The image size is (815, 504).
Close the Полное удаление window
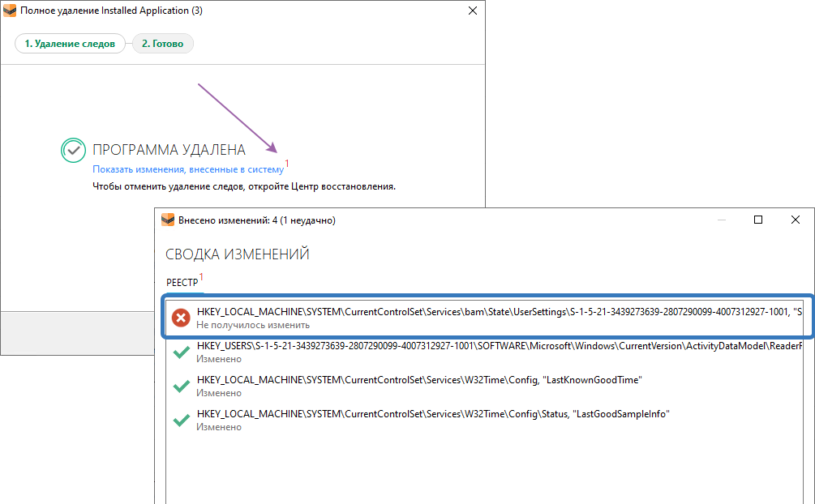[473, 11]
